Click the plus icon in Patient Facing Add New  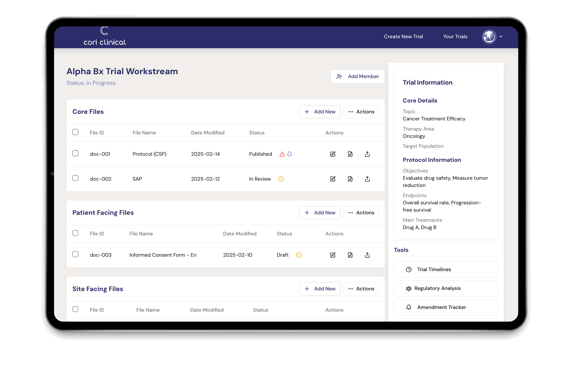(x=307, y=213)
